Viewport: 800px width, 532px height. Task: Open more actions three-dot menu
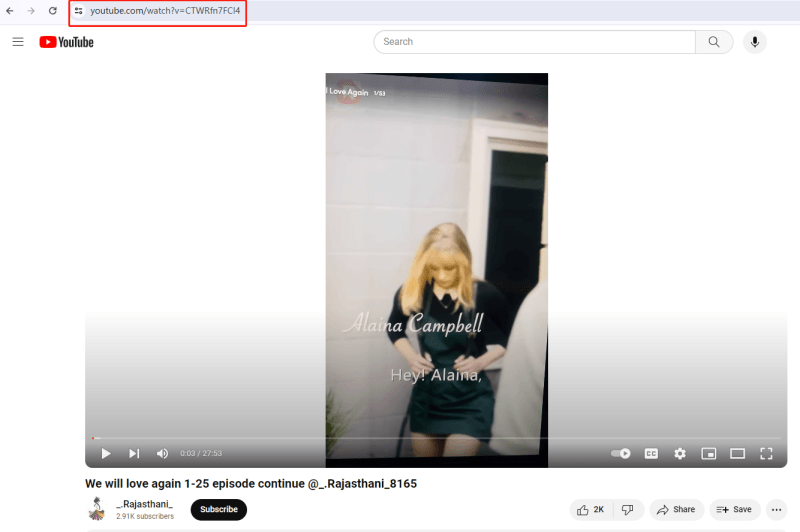pos(777,510)
